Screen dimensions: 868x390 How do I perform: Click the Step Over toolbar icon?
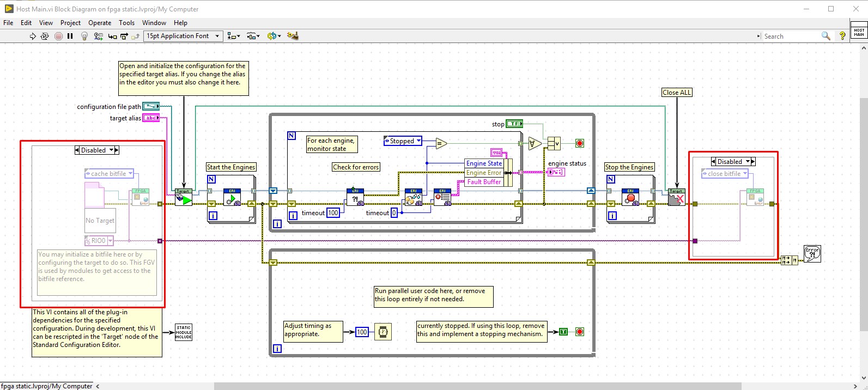124,36
